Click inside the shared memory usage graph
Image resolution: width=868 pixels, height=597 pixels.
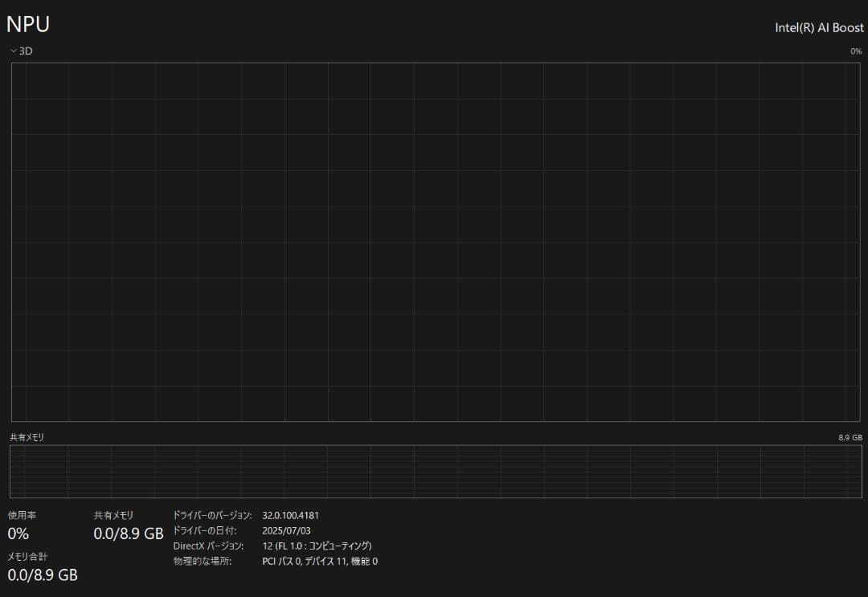435,472
